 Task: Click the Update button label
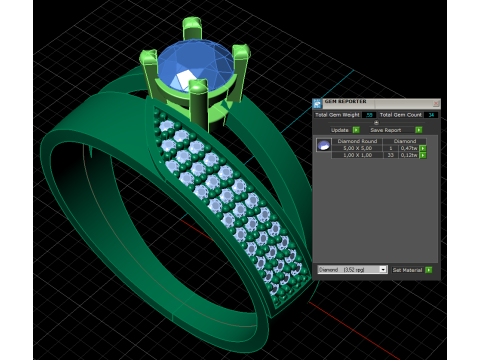(340, 130)
